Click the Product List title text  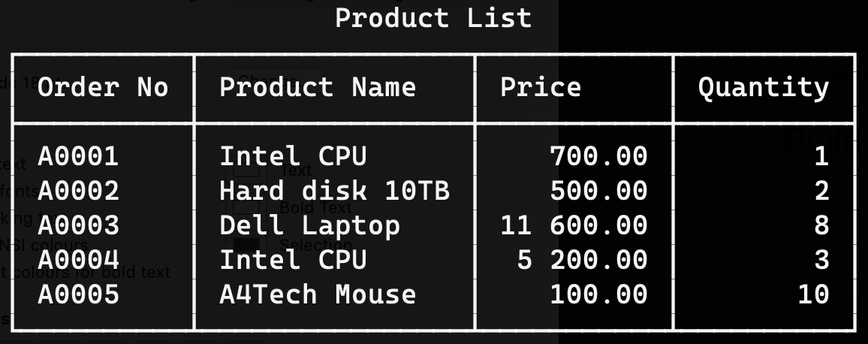click(x=433, y=17)
